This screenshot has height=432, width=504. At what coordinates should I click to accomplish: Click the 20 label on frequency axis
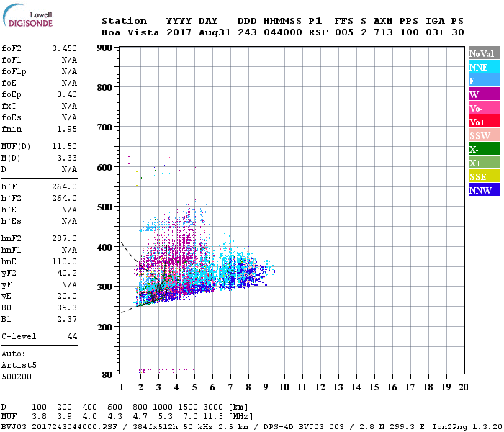pyautogui.click(x=462, y=387)
